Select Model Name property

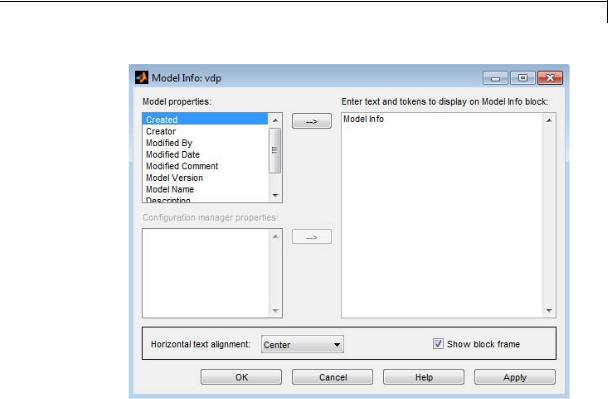coord(205,189)
